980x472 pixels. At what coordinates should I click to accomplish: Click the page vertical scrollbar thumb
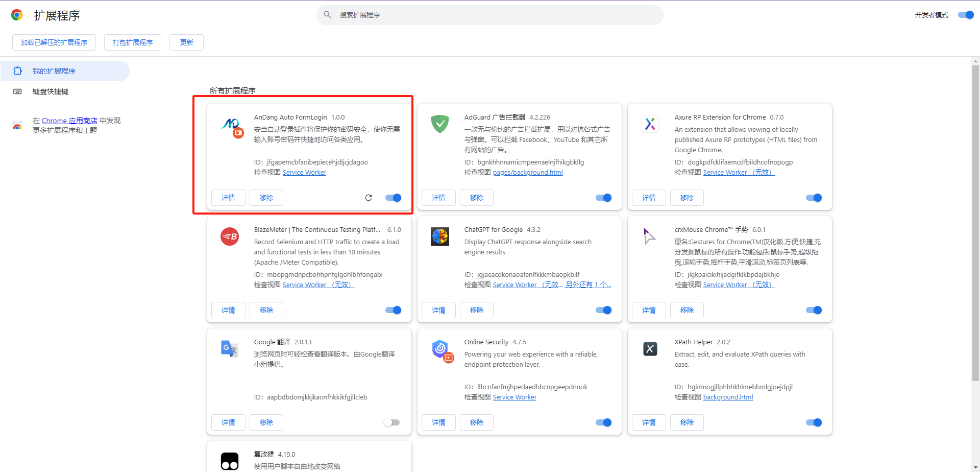coord(975,223)
